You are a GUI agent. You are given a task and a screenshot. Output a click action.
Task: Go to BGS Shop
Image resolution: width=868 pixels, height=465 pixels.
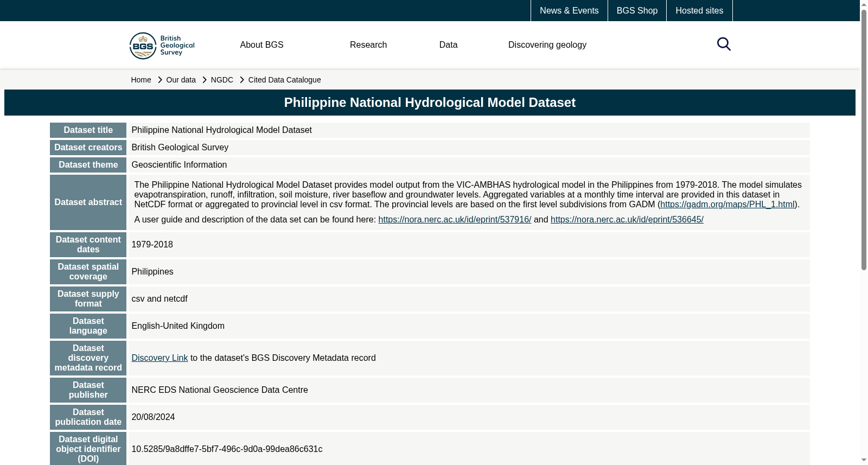pyautogui.click(x=637, y=10)
